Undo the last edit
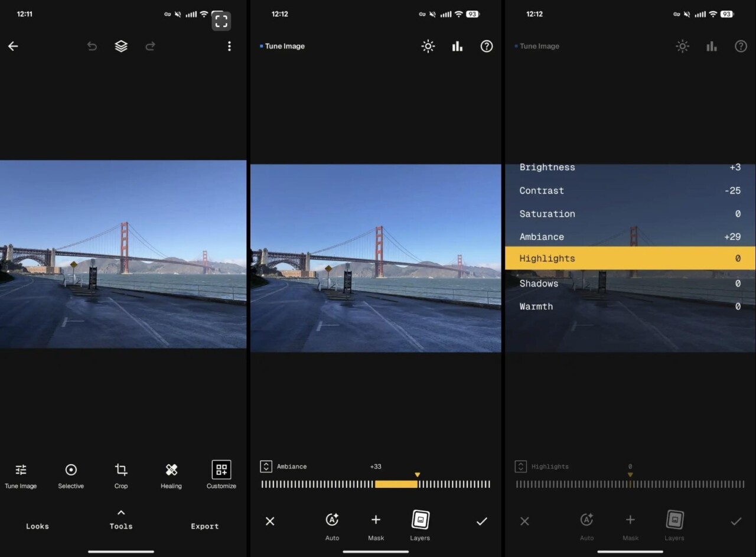This screenshot has width=756, height=557. coord(92,46)
